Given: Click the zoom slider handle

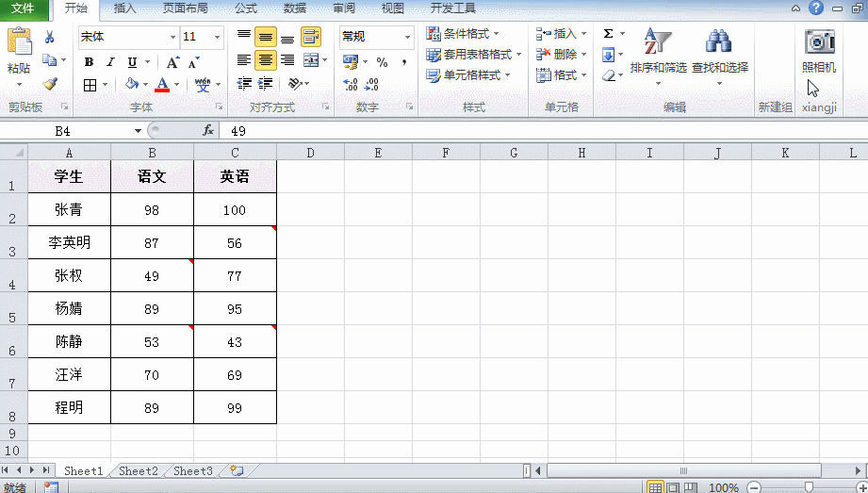Looking at the screenshot, I should click(809, 487).
